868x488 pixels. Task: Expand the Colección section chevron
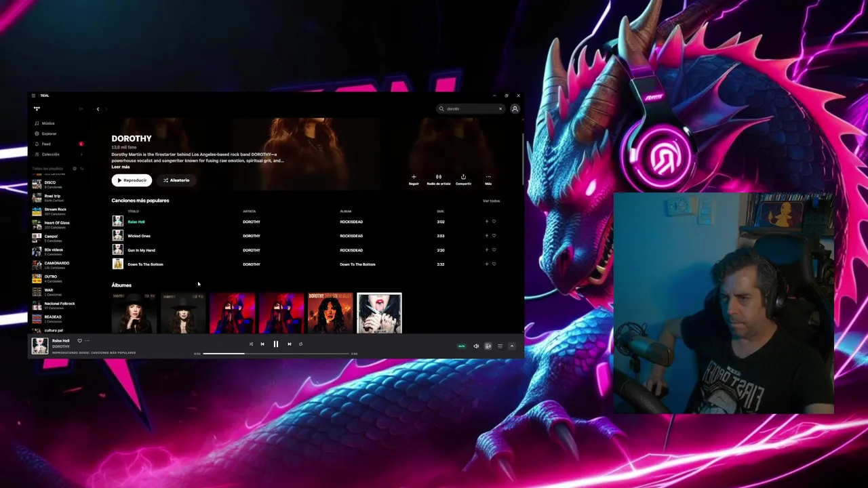pos(81,154)
